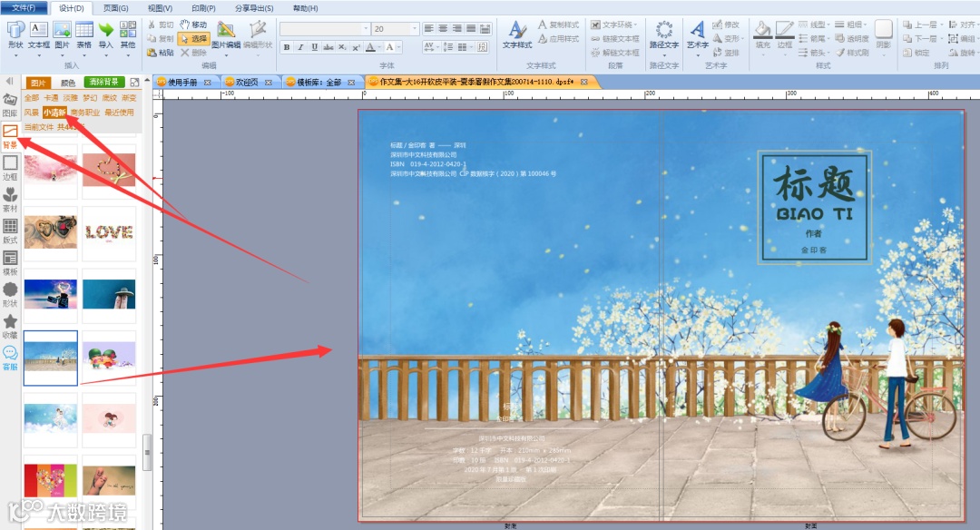Click the 样式刷 style brush

[x=852, y=53]
